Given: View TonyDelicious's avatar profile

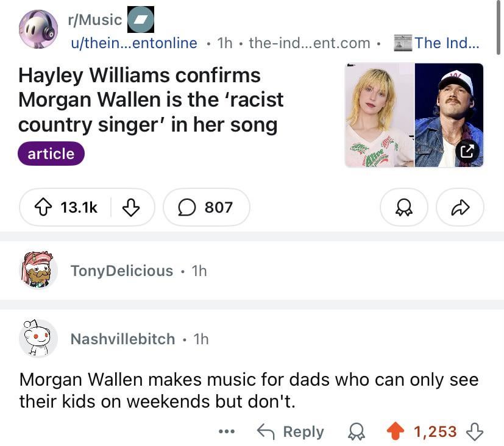Looking at the screenshot, I should [x=39, y=270].
